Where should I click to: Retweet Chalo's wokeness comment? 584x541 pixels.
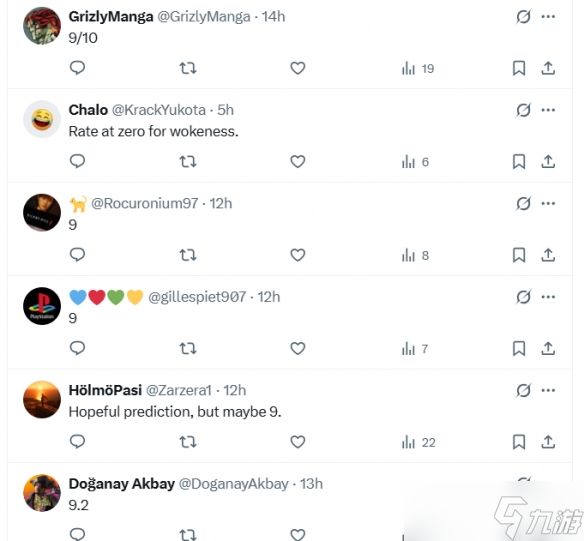[188, 162]
